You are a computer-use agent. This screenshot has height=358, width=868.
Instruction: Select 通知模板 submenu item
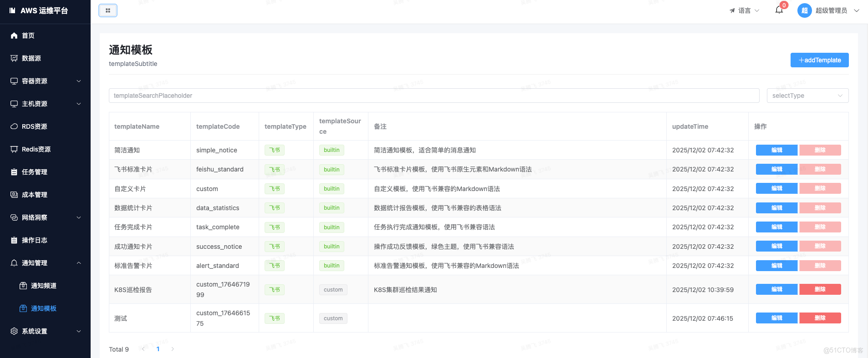[45, 308]
